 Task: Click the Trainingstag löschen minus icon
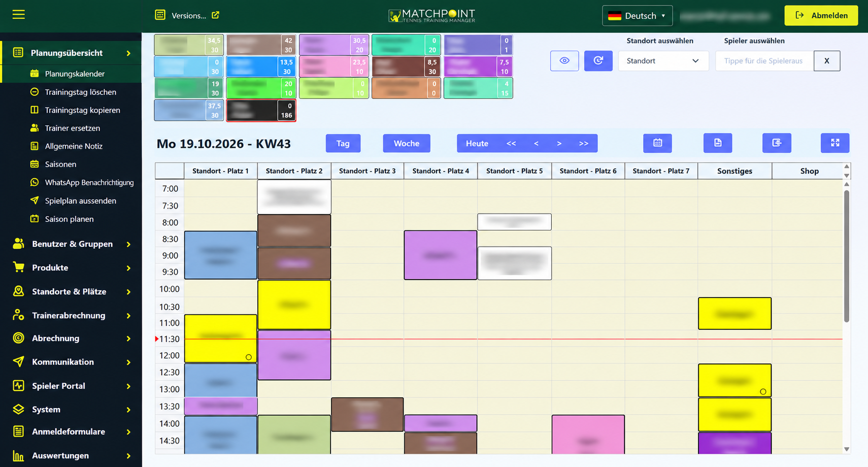pos(35,92)
